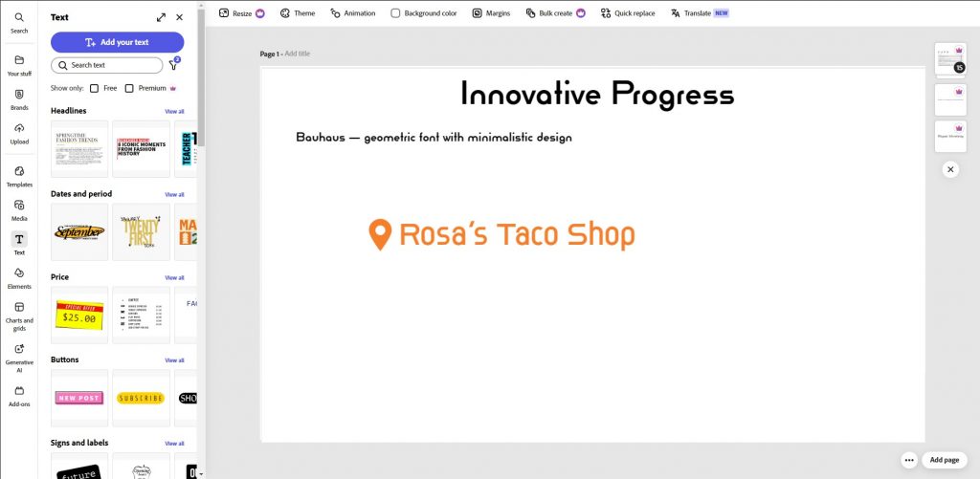Open Search in the left sidebar
This screenshot has width=980, height=479.
click(x=19, y=23)
